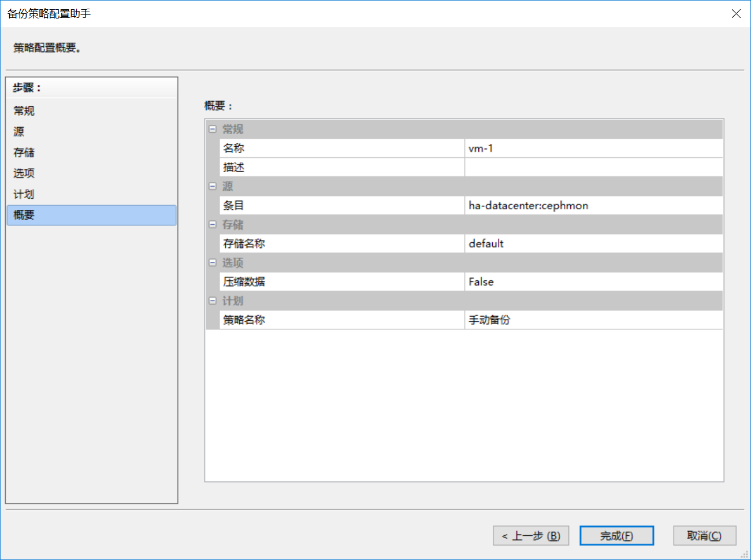Select the 选项 step
The width and height of the screenshot is (751, 560).
point(24,173)
